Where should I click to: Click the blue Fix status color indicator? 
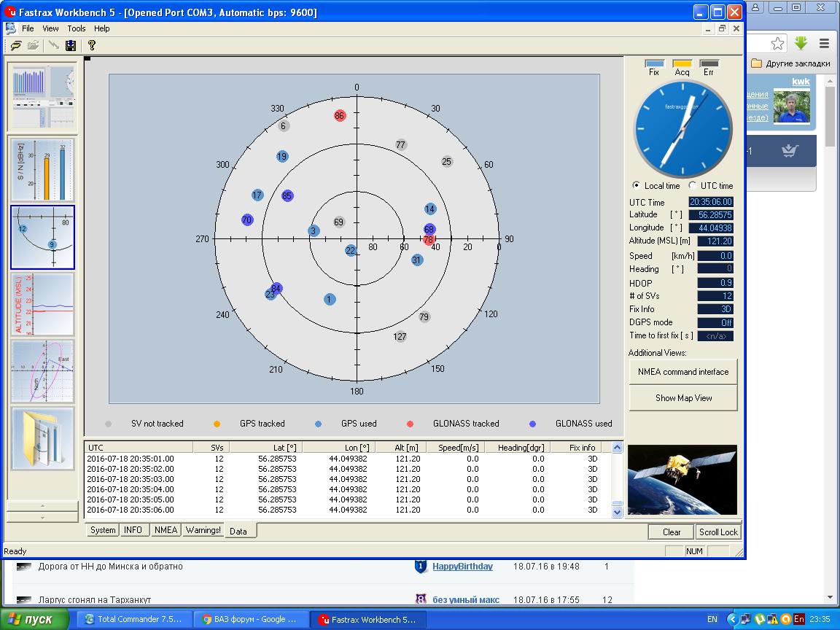pos(654,63)
